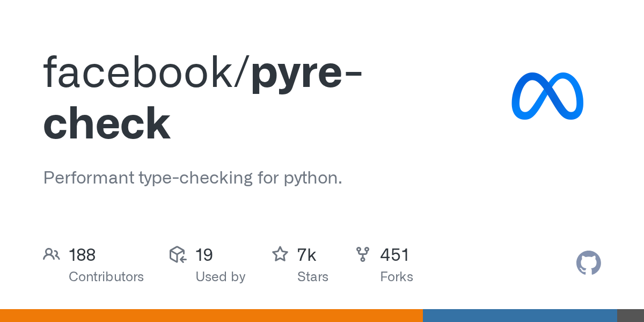This screenshot has height=322, width=644.
Task: Click the Performant type-checking description text
Action: point(192,178)
